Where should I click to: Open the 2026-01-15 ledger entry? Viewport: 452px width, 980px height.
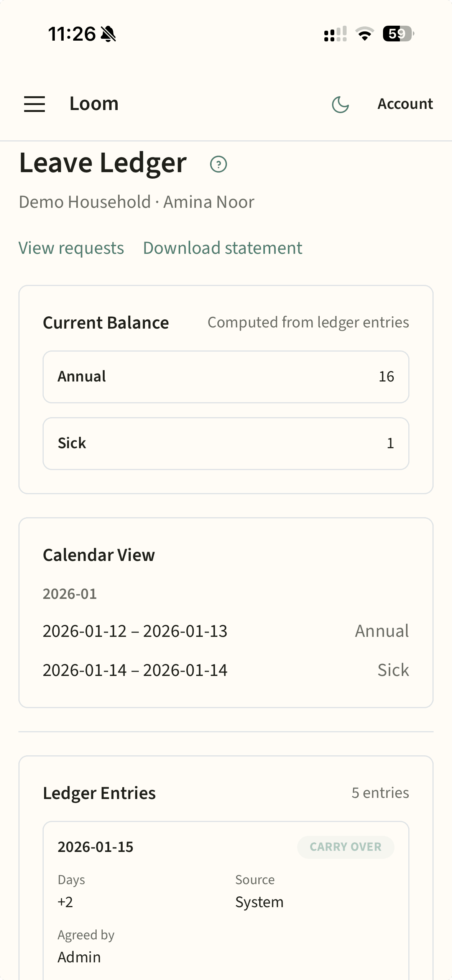point(95,847)
